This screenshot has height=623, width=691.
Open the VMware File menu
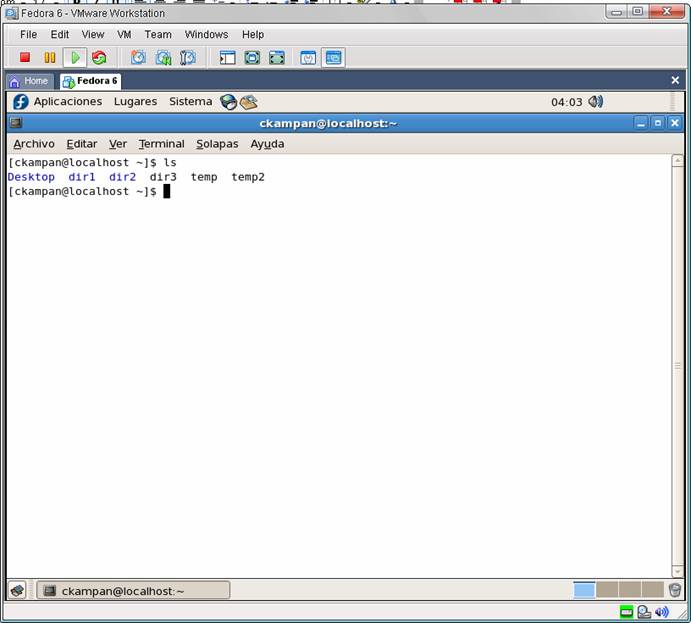point(28,34)
